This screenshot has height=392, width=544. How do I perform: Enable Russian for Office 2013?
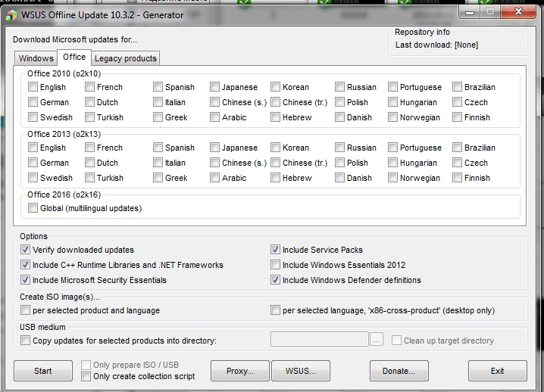[x=340, y=148]
